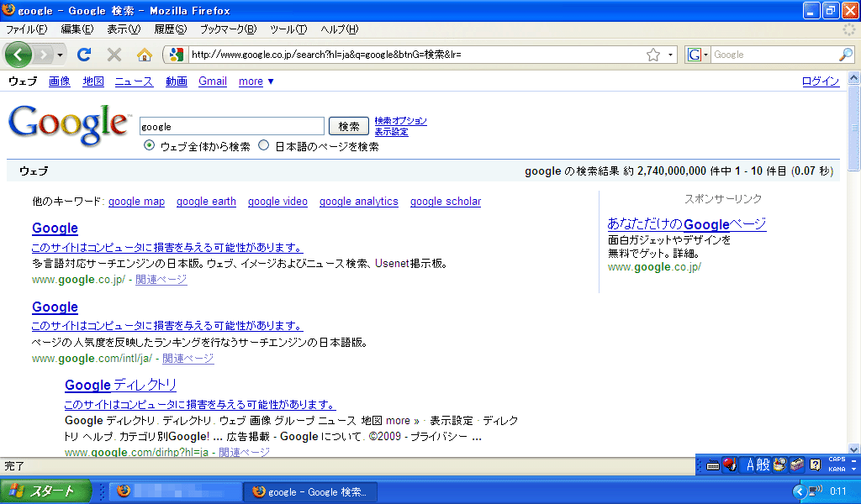Select the 日本語のページを検索 radio button
The height and width of the screenshot is (504, 861).
coord(263,145)
